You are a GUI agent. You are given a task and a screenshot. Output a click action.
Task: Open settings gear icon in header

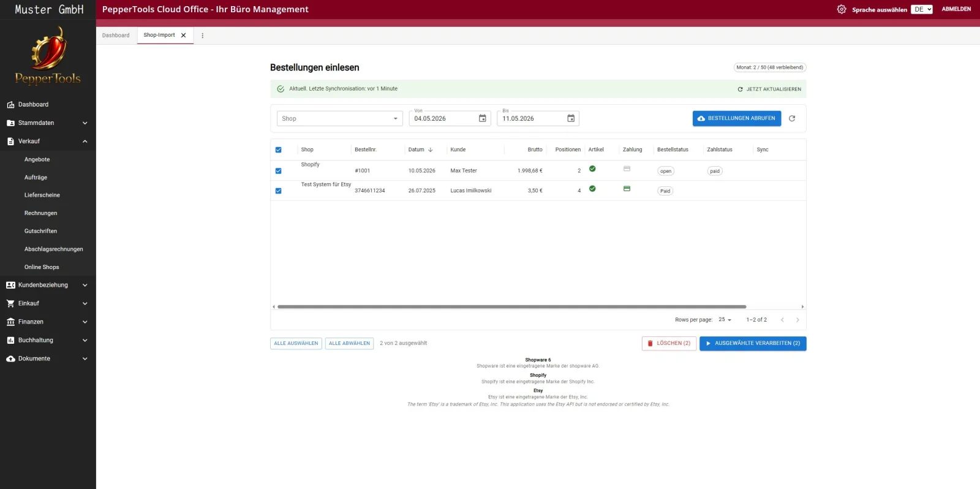click(842, 9)
